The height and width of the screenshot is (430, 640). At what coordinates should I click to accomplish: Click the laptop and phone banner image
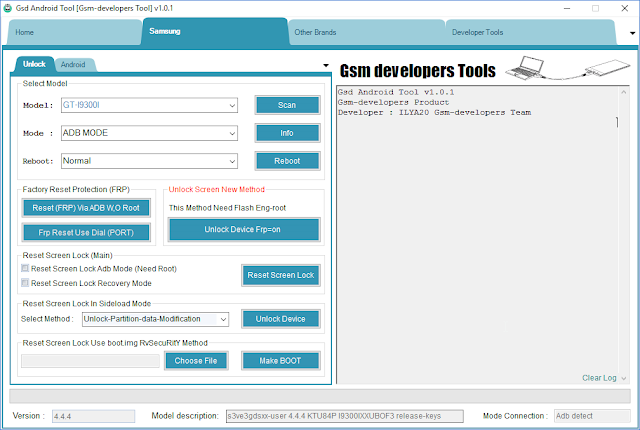coord(567,68)
